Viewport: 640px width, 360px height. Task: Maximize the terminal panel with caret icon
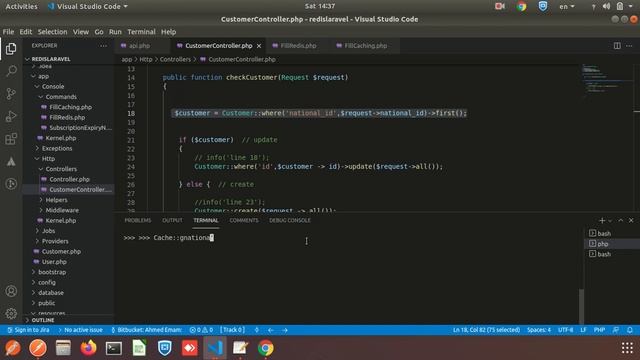[x=620, y=220]
